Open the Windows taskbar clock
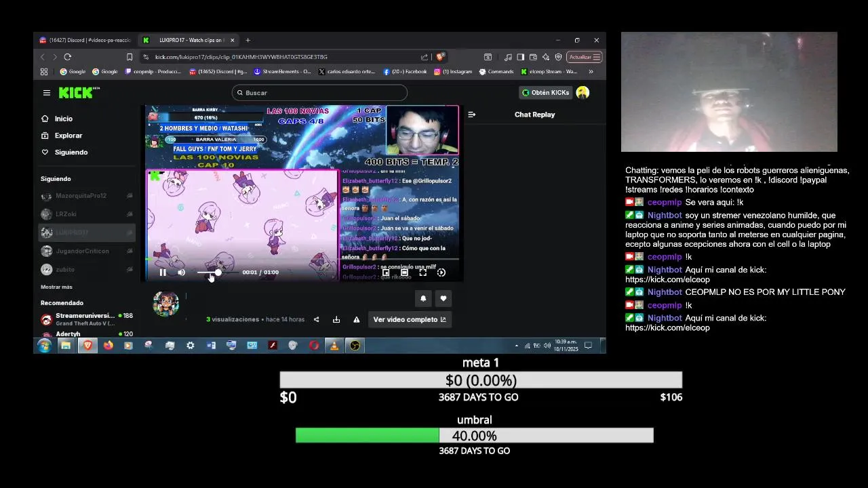Image resolution: width=868 pixels, height=488 pixels. 566,346
